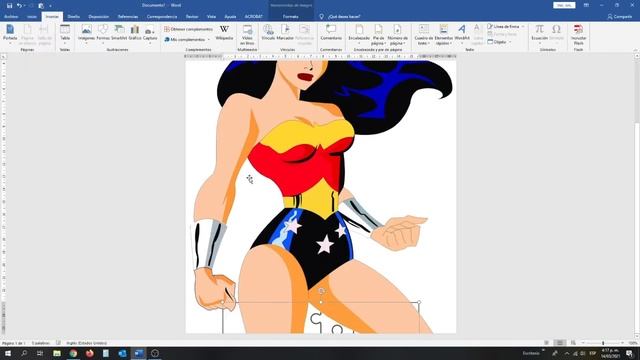Click the Undo arrow icon
The height and width of the screenshot is (360, 640).
19,6
